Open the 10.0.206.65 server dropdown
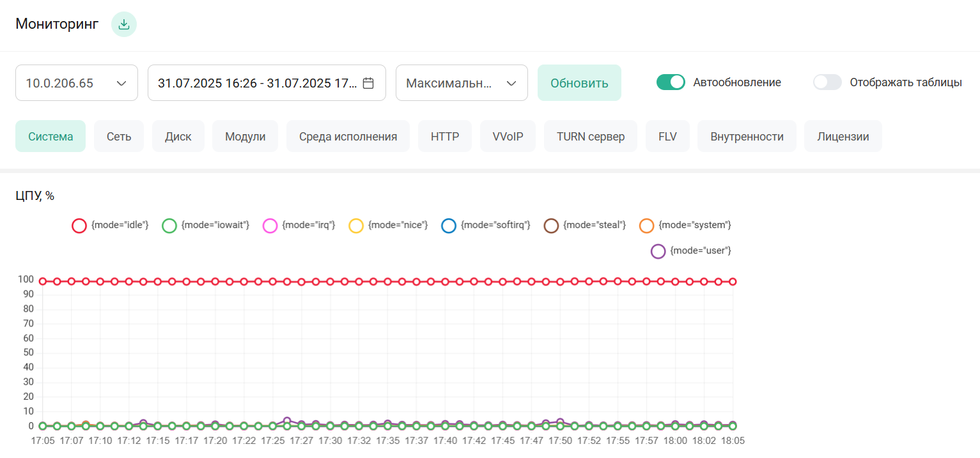This screenshot has height=458, width=980. pos(77,83)
